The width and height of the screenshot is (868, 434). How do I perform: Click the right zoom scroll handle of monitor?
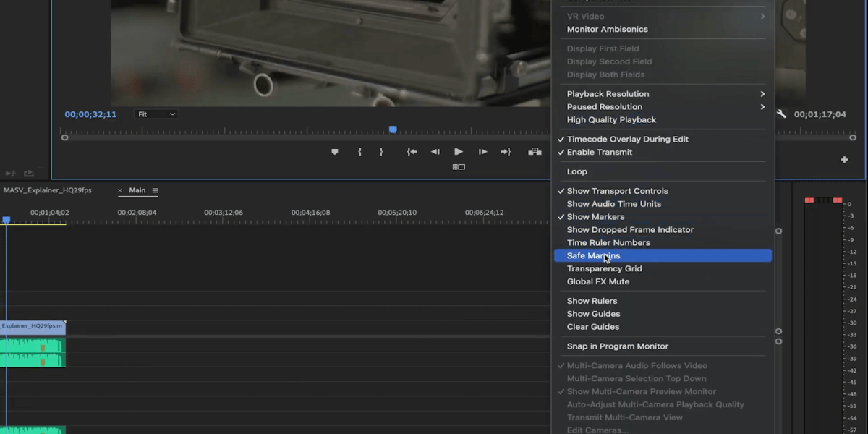853,137
